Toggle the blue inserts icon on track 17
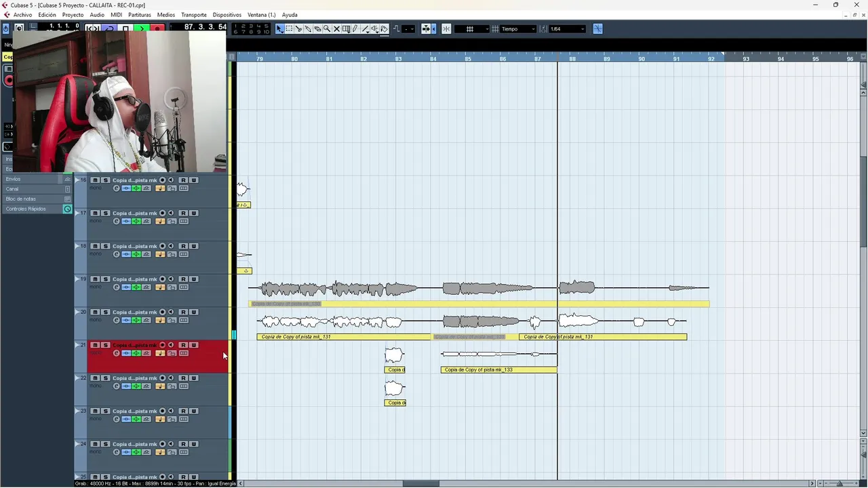The width and height of the screenshot is (868, 488). click(x=126, y=222)
